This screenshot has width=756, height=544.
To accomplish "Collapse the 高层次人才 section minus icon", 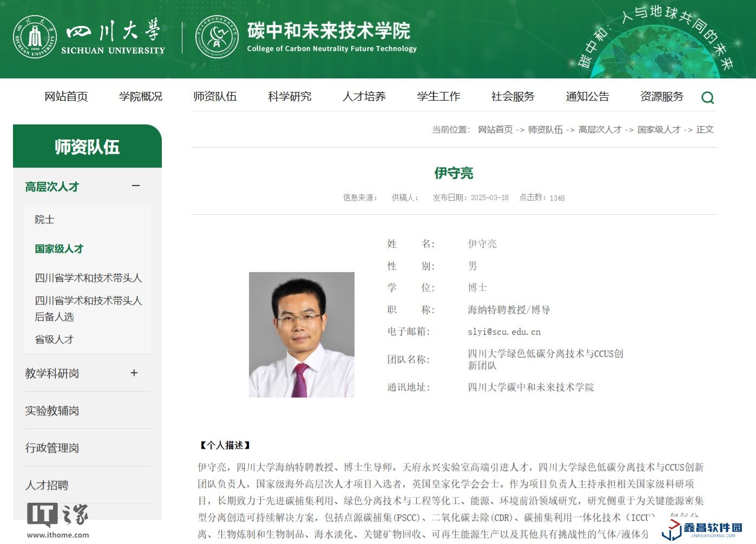I will click(x=136, y=186).
